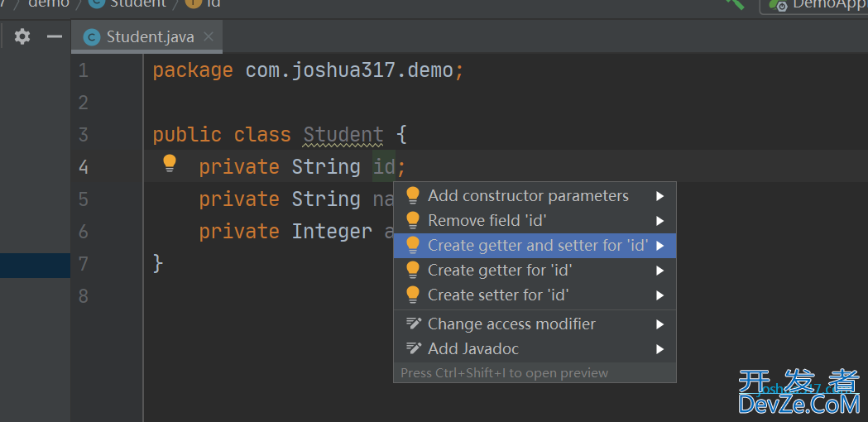Click pencil icon beside Add Javadoc

pos(414,348)
